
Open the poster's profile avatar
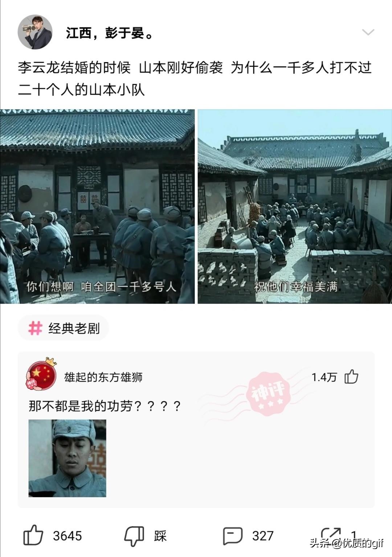(x=35, y=32)
